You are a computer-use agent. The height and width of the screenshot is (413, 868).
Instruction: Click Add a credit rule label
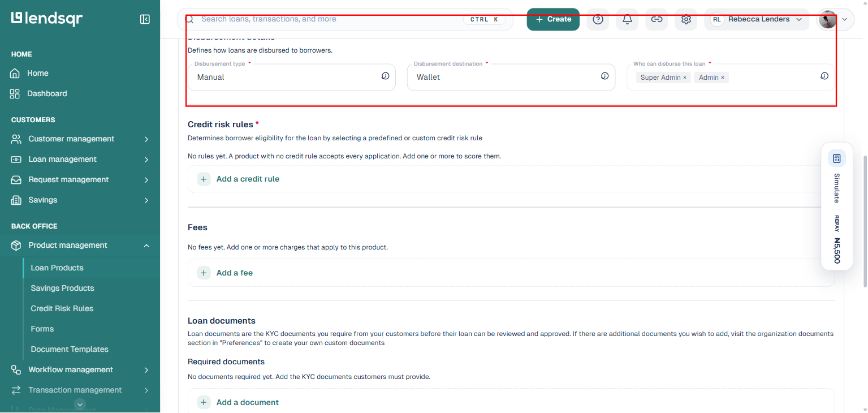tap(248, 179)
